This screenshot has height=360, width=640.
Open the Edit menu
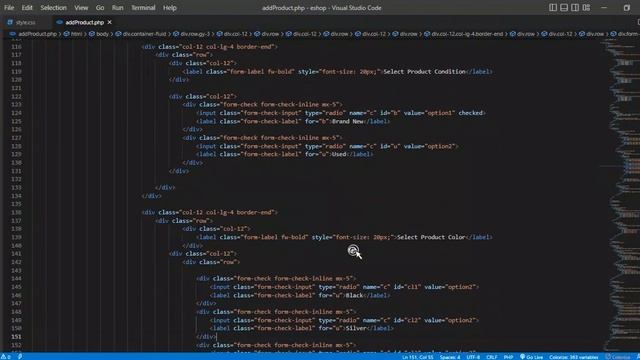[27, 8]
